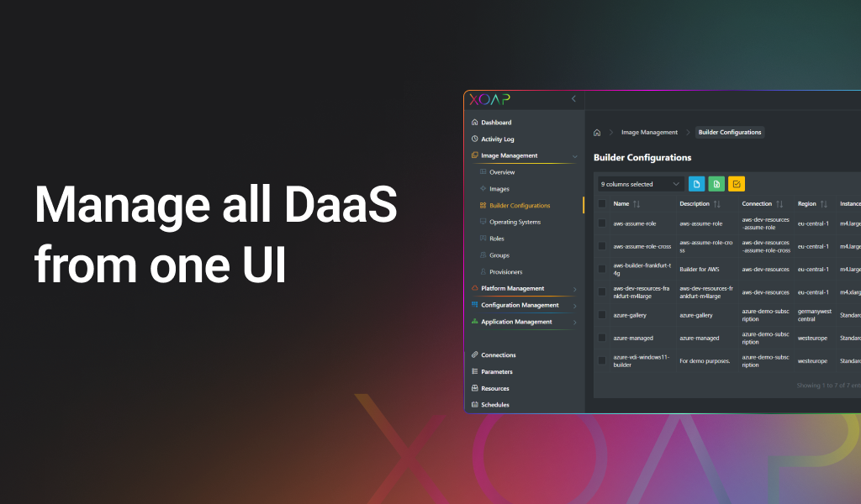Sort by the Description column arrows

click(716, 204)
